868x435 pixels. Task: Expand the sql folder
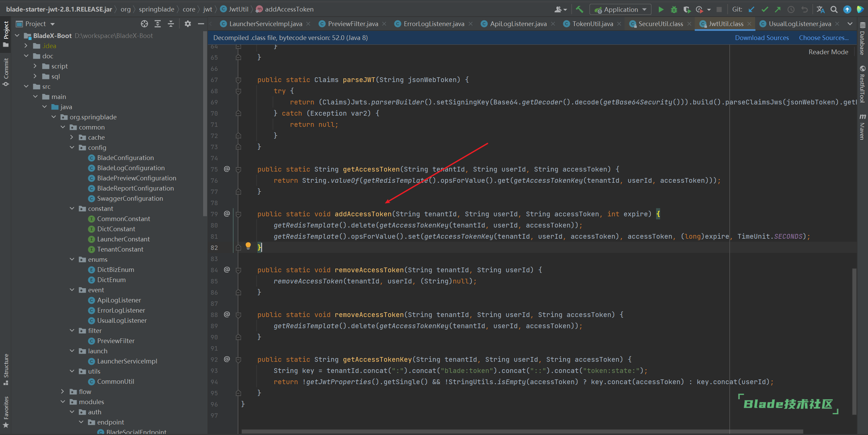point(35,76)
